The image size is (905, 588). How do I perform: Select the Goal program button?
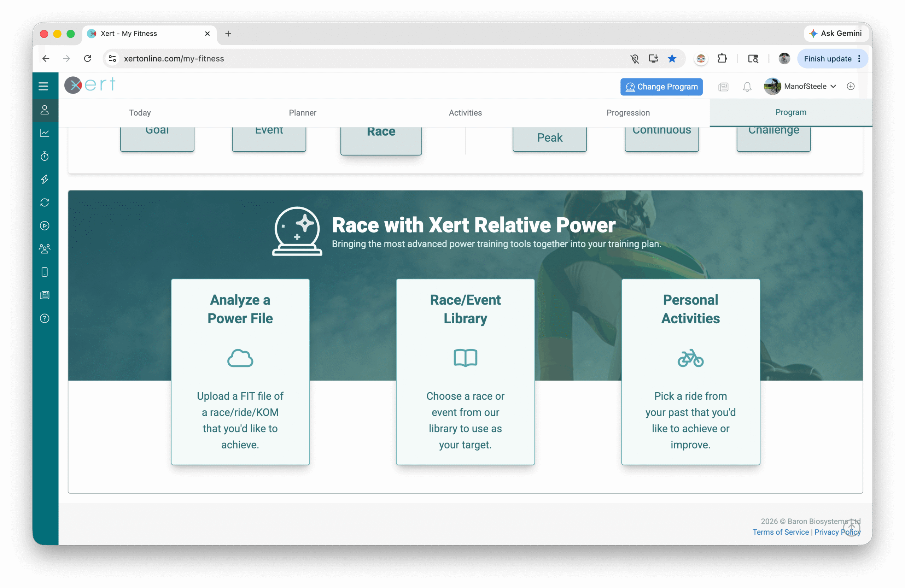pyautogui.click(x=157, y=139)
